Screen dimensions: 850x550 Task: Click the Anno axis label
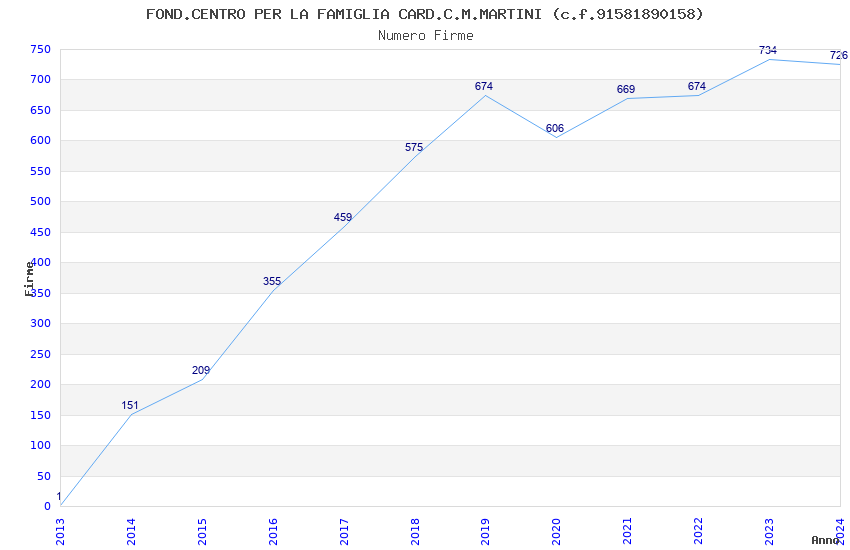825,540
